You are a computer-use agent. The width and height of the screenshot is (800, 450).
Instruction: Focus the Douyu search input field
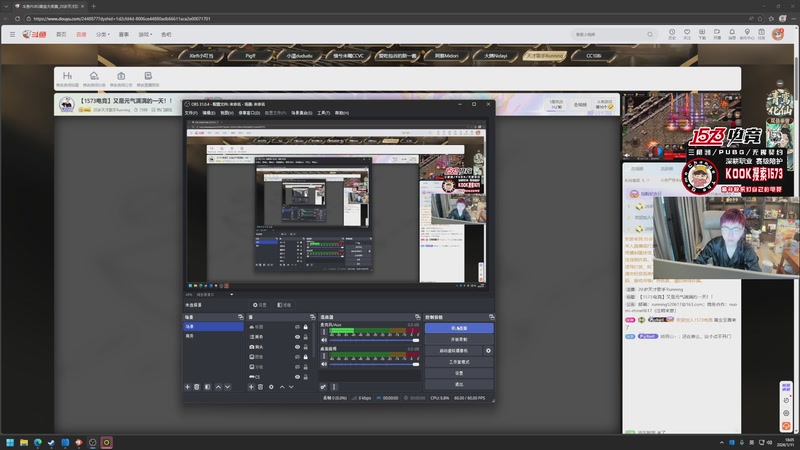tap(607, 34)
